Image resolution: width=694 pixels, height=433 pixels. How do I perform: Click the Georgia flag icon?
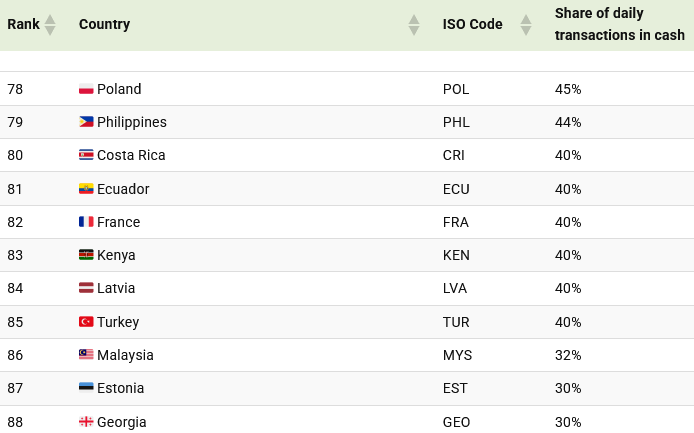(x=86, y=422)
